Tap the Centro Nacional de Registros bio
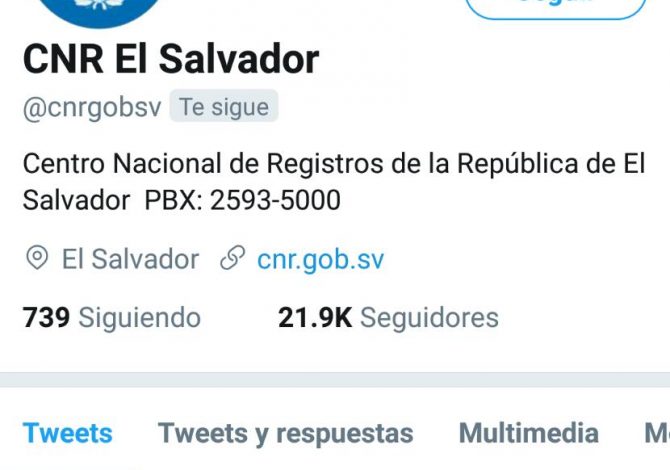 (334, 182)
